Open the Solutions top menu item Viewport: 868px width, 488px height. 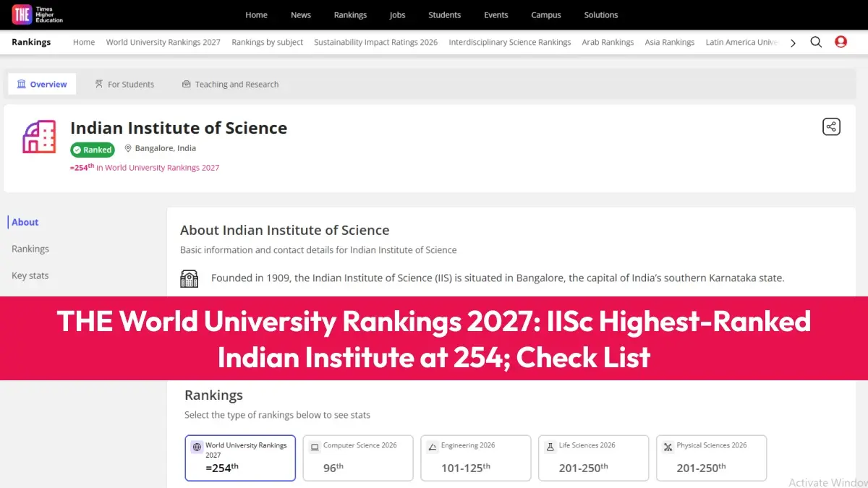[601, 14]
